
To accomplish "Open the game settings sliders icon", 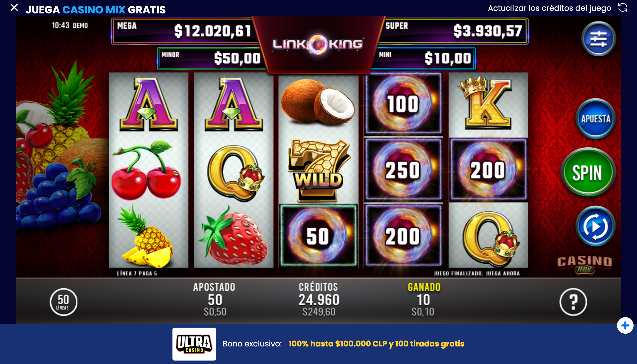I will point(598,39).
